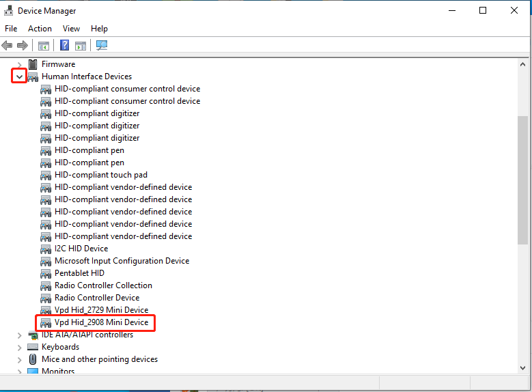Select Radio Controller Collection

tap(103, 285)
